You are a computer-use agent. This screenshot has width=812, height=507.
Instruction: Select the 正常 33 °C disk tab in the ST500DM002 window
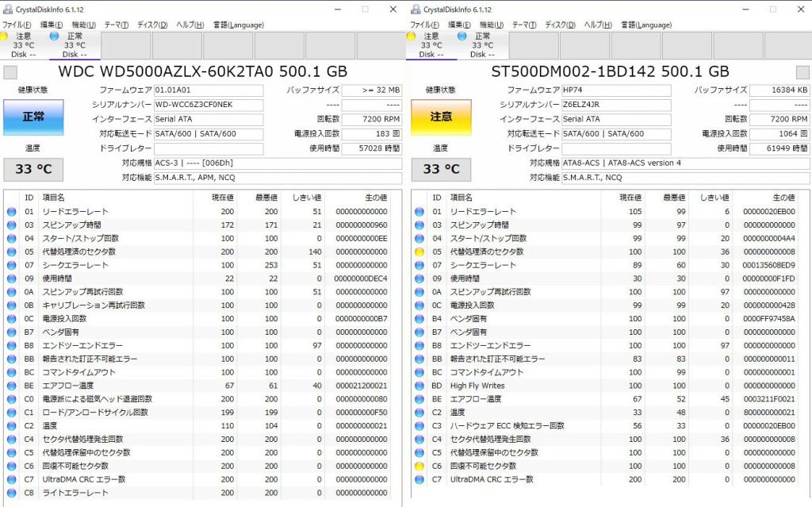point(482,45)
